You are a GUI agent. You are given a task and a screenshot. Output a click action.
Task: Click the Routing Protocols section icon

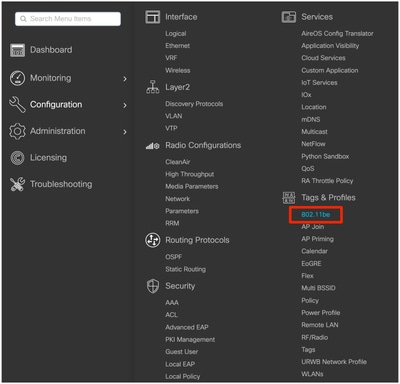153,240
